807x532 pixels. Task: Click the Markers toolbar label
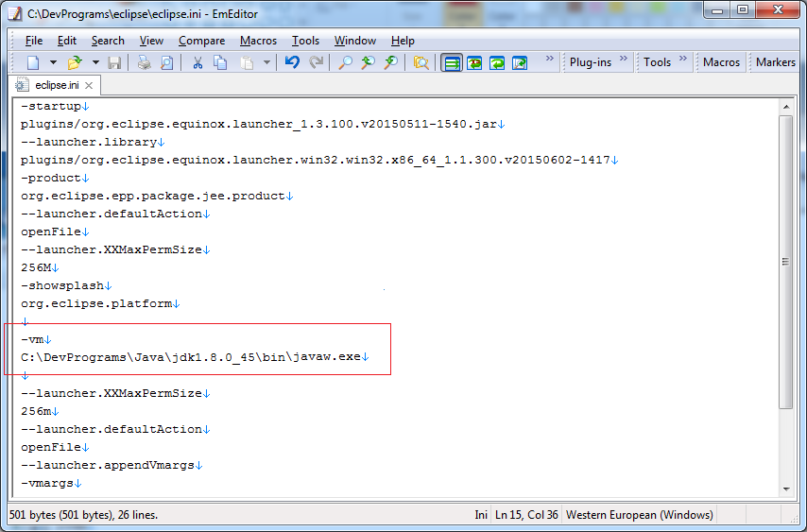[x=776, y=62]
